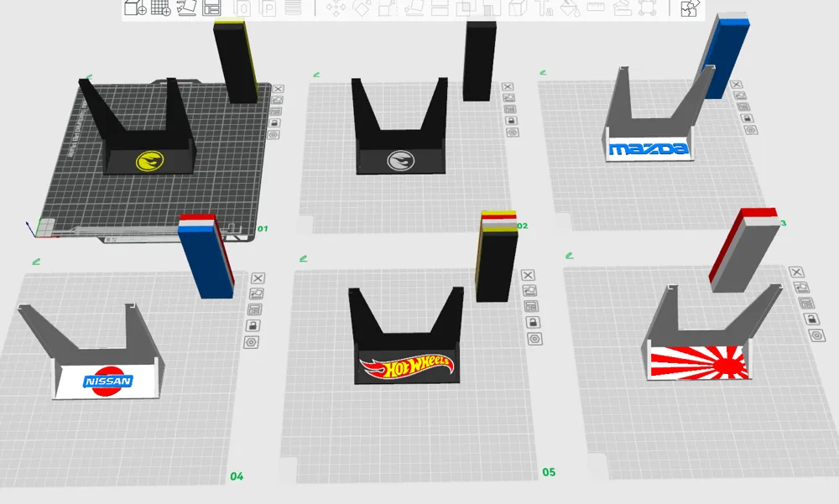Delete plate 02 using the X

tap(508, 86)
